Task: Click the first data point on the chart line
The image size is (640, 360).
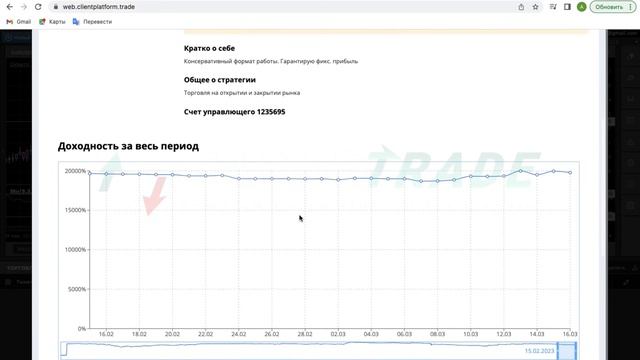Action: pos(90,173)
